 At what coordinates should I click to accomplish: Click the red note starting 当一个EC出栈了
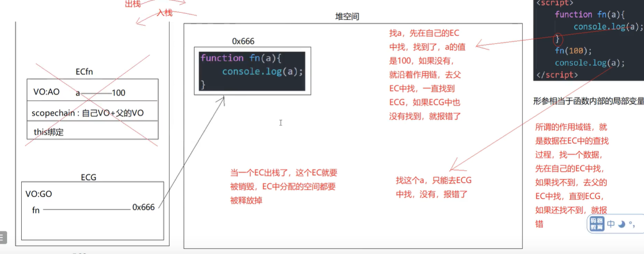coord(284,186)
